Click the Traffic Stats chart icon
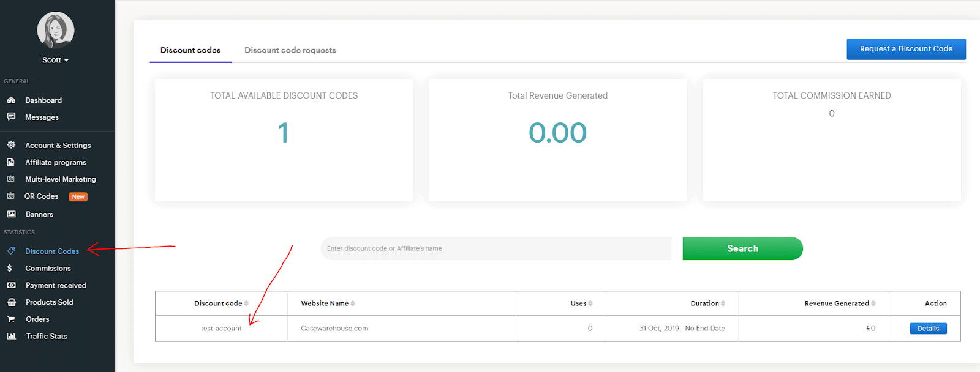Screen dimensions: 980x372 click(11, 336)
